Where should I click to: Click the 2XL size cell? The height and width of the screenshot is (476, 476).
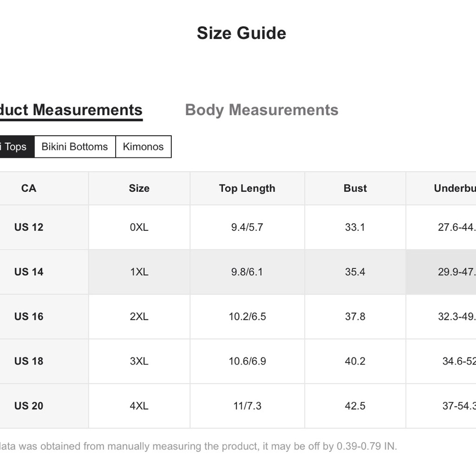[139, 317]
